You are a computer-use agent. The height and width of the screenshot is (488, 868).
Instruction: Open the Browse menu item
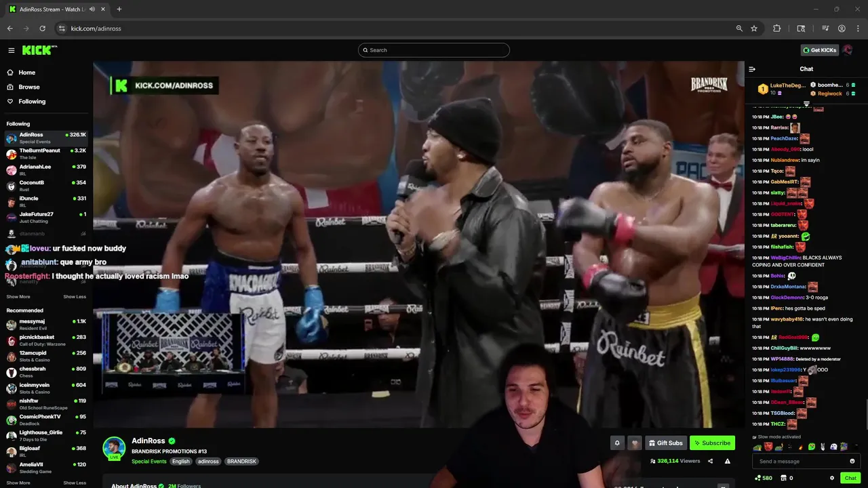(x=46, y=87)
